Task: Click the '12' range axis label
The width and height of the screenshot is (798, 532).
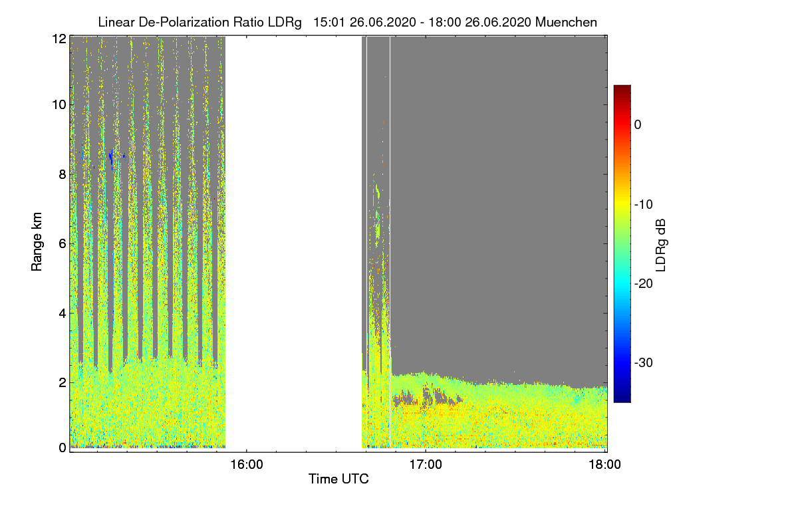Action: tap(59, 39)
